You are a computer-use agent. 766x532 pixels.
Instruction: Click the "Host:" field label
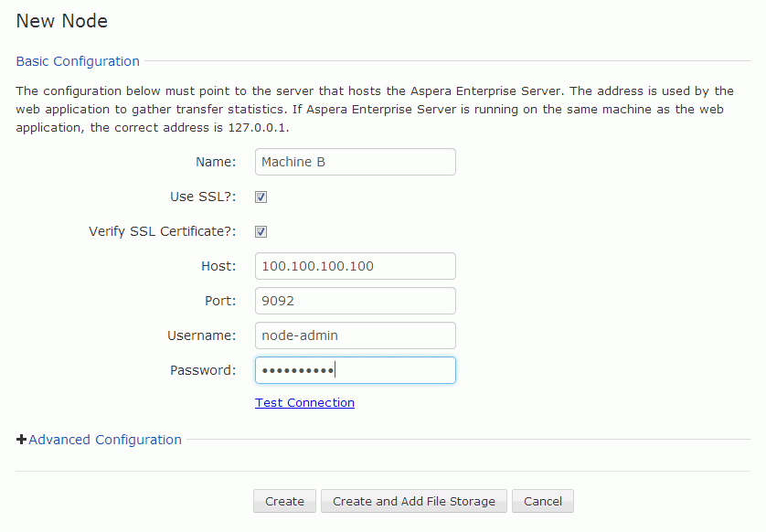click(x=218, y=266)
